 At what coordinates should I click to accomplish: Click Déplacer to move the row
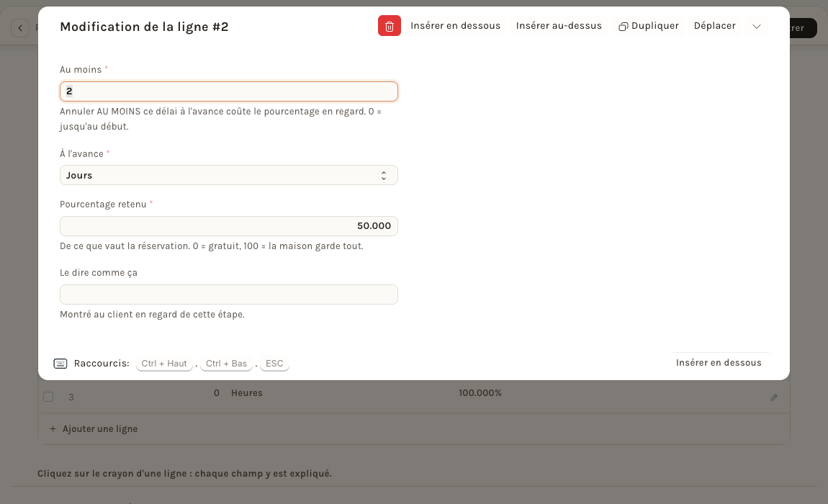(x=714, y=26)
